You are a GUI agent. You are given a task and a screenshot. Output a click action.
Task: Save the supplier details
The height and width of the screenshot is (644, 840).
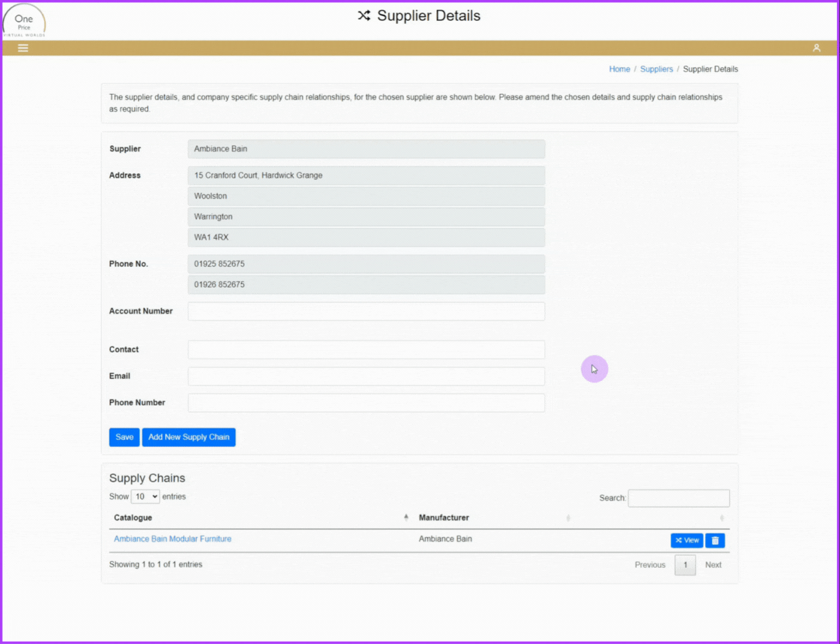pyautogui.click(x=124, y=437)
